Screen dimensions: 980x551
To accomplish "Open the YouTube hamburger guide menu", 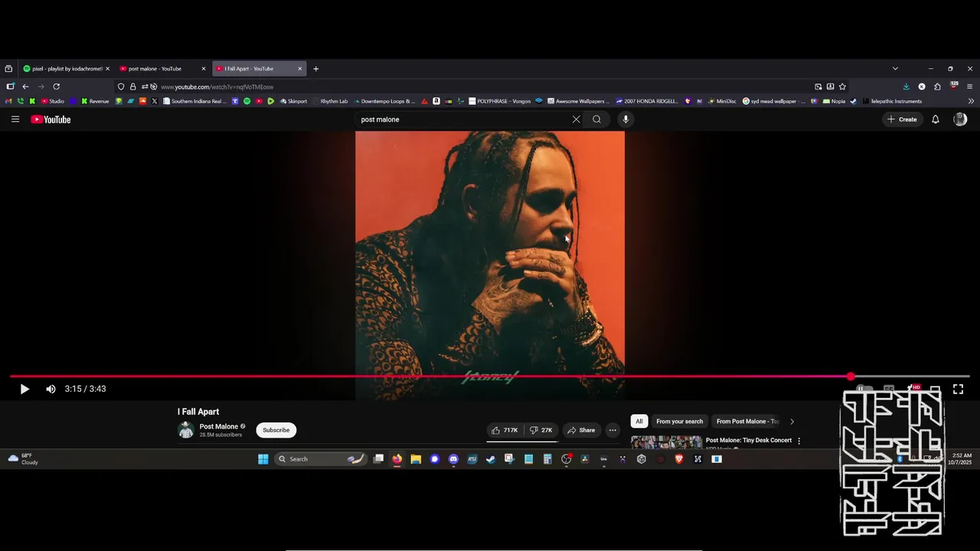I will coord(15,119).
